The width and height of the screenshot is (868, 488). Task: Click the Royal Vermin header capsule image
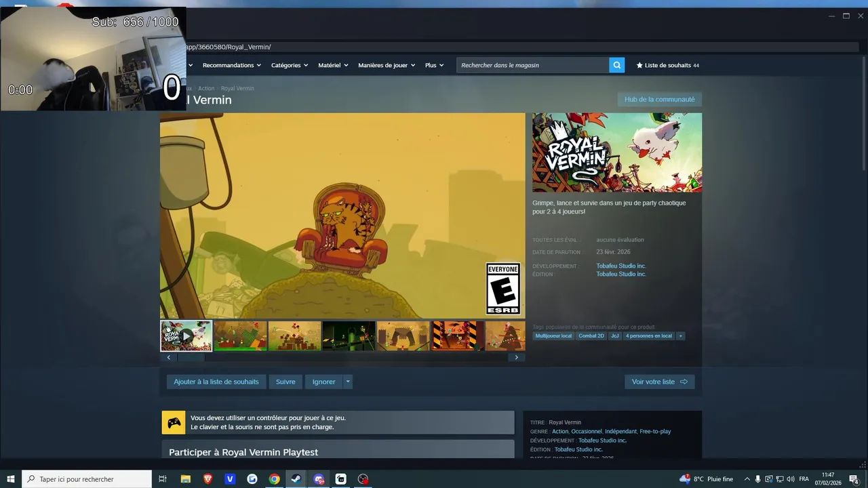point(617,152)
